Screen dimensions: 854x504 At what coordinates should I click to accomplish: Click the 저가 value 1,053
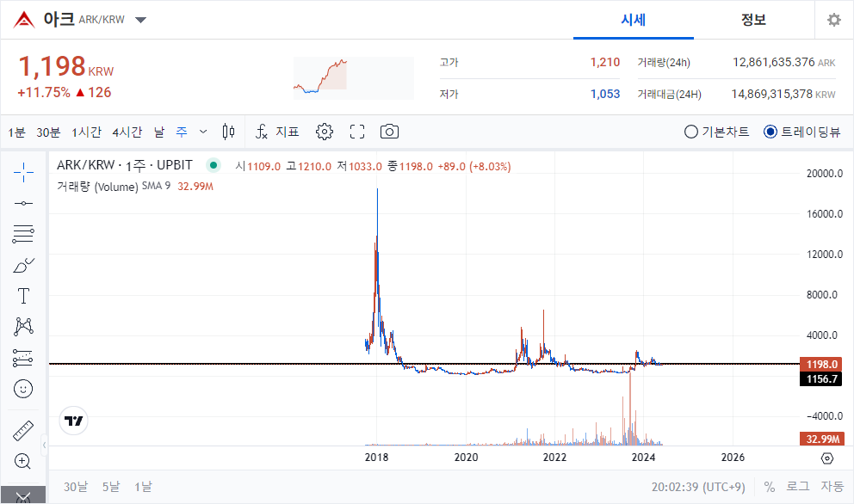tap(605, 94)
